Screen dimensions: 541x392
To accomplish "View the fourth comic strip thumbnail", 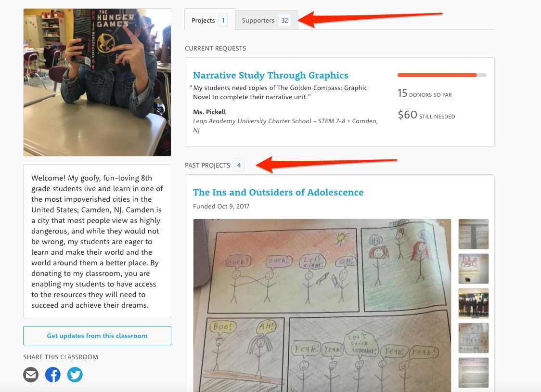I will tap(474, 338).
